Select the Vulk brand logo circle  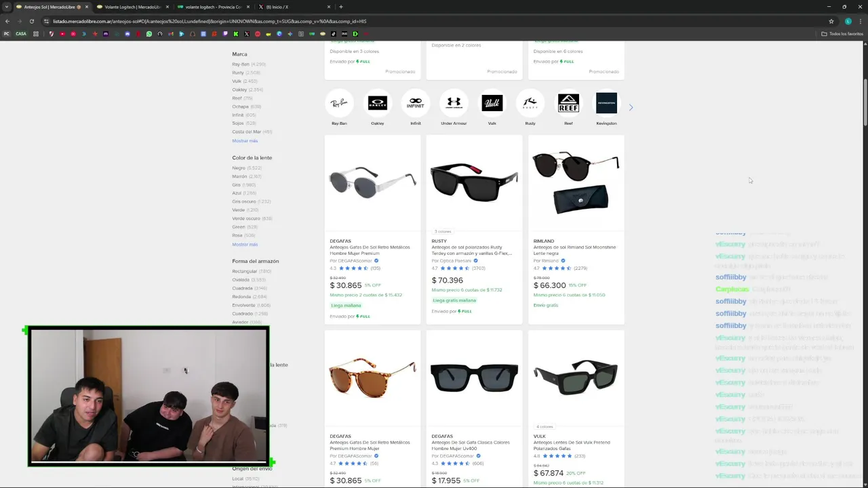(x=492, y=103)
